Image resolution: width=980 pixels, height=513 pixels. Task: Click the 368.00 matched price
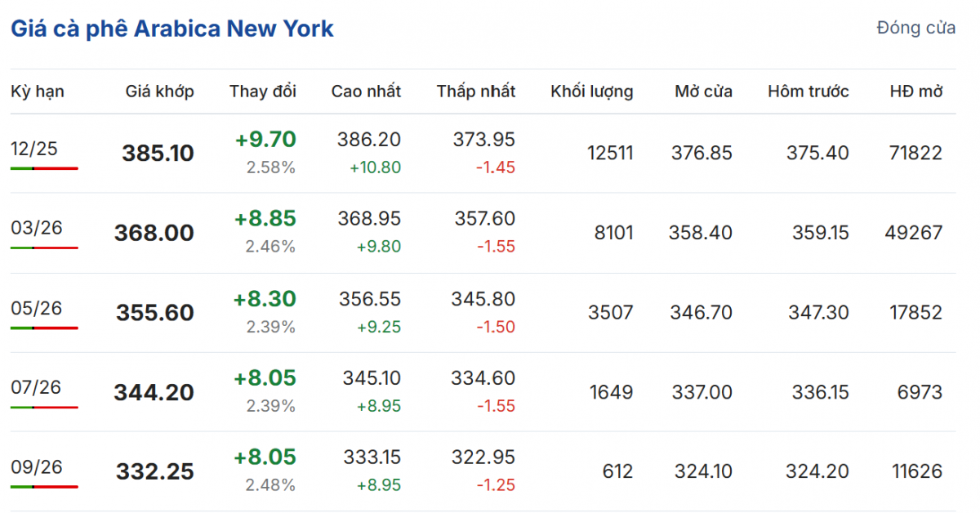pyautogui.click(x=155, y=233)
